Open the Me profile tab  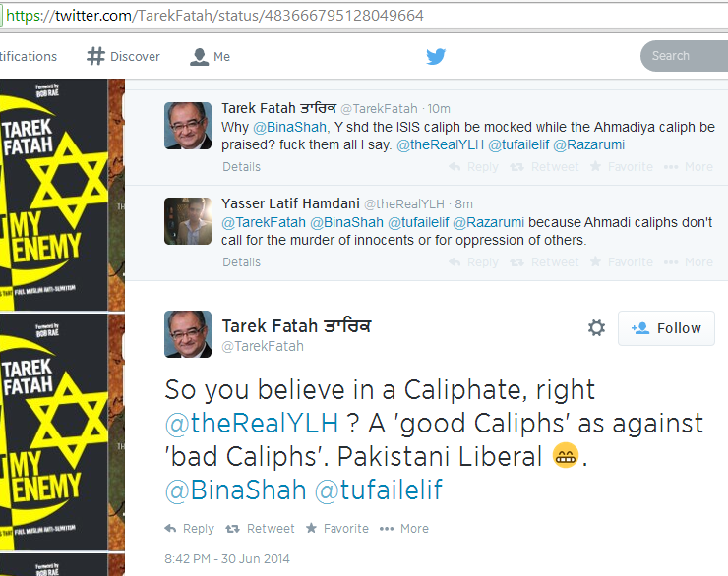coord(210,56)
